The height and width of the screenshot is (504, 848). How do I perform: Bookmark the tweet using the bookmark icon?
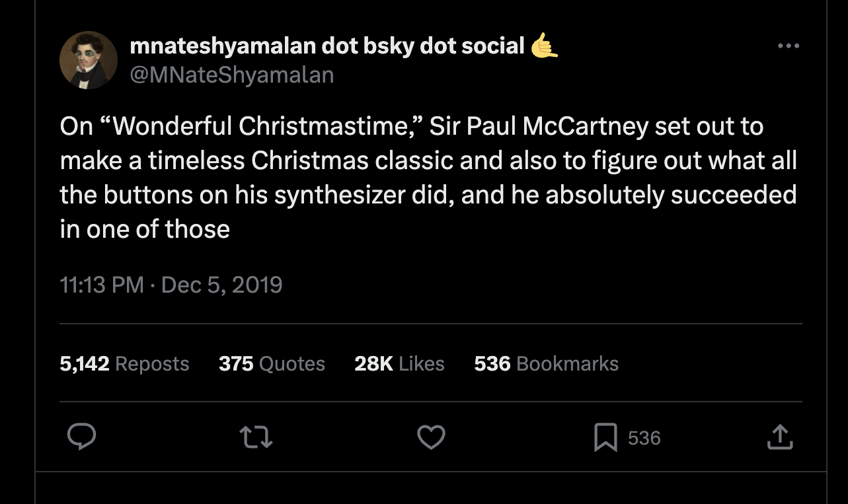605,437
